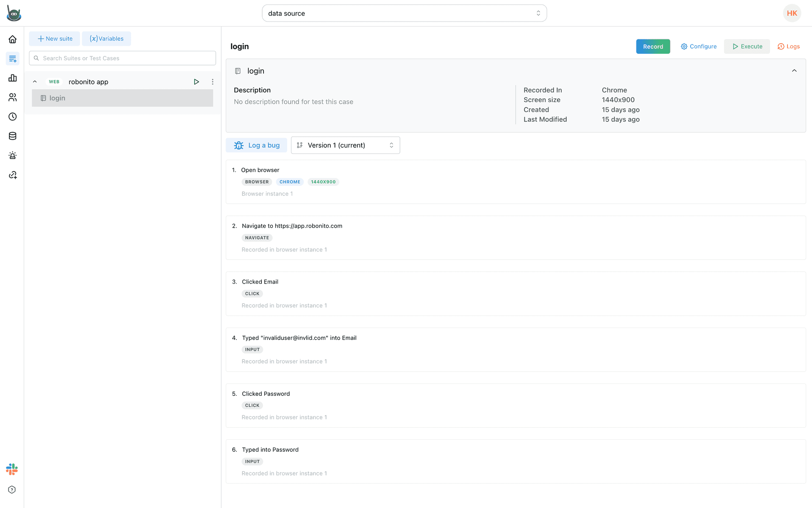Open the alarm alerts sidebar icon
The width and height of the screenshot is (812, 508).
pos(13,155)
